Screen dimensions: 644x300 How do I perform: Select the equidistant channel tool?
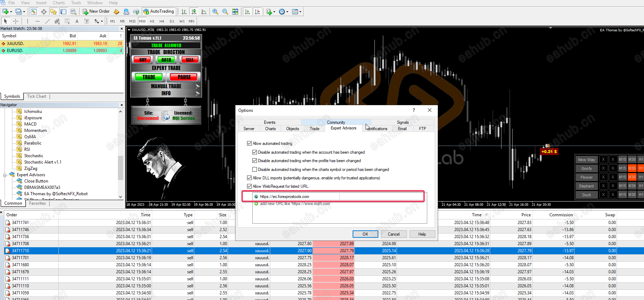click(57, 21)
